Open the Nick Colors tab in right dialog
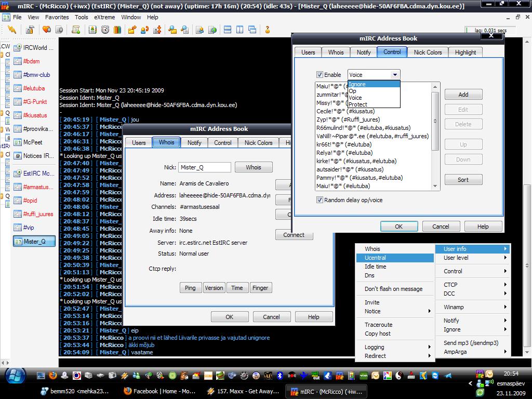The height and width of the screenshot is (399, 532). [x=428, y=52]
